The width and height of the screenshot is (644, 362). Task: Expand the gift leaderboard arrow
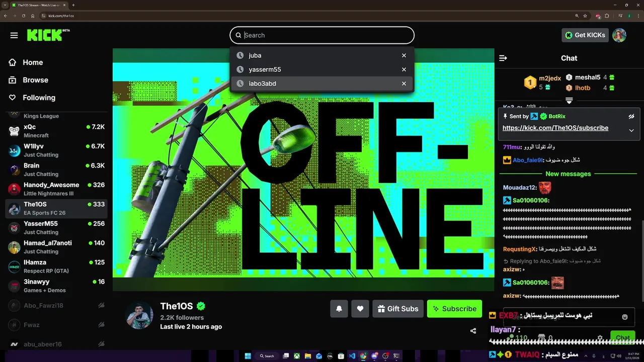pyautogui.click(x=569, y=101)
